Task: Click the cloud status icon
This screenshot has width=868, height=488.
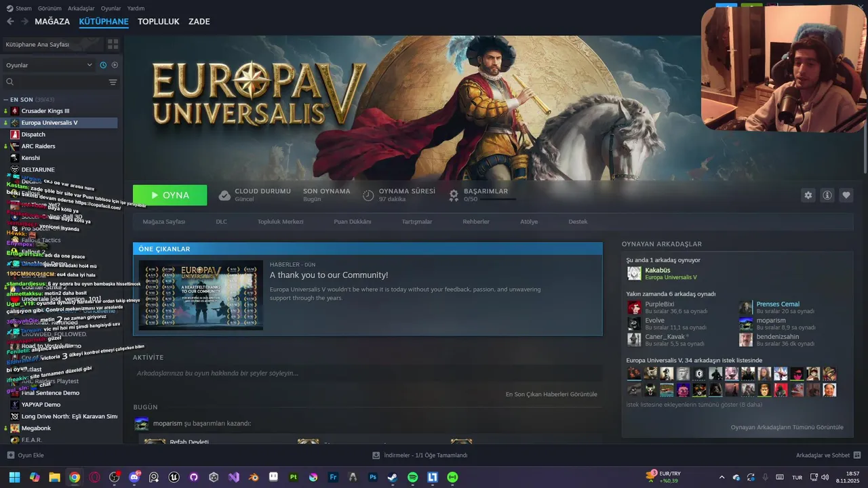Action: (224, 195)
